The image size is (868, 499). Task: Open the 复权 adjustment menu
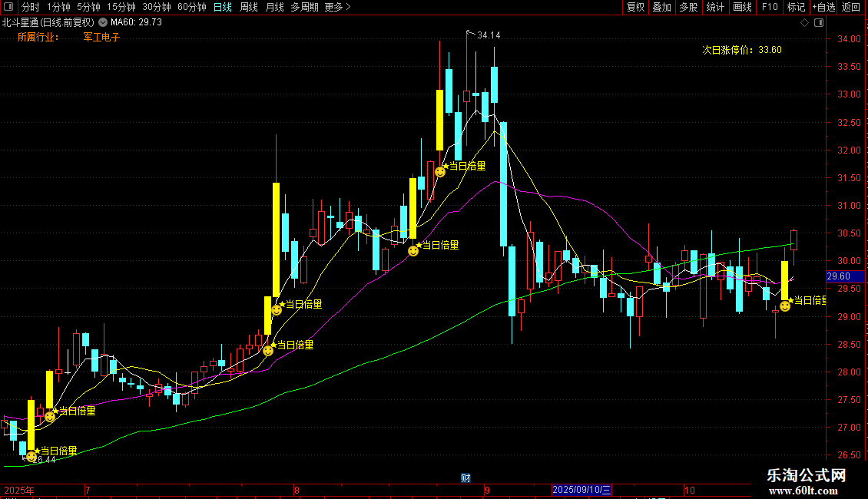tap(635, 7)
